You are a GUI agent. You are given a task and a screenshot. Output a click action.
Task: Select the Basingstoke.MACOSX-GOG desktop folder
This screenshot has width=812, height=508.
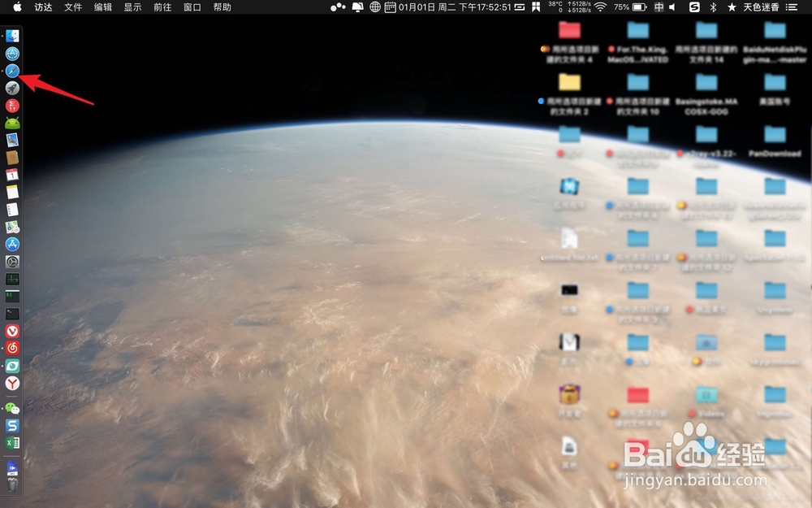706,82
